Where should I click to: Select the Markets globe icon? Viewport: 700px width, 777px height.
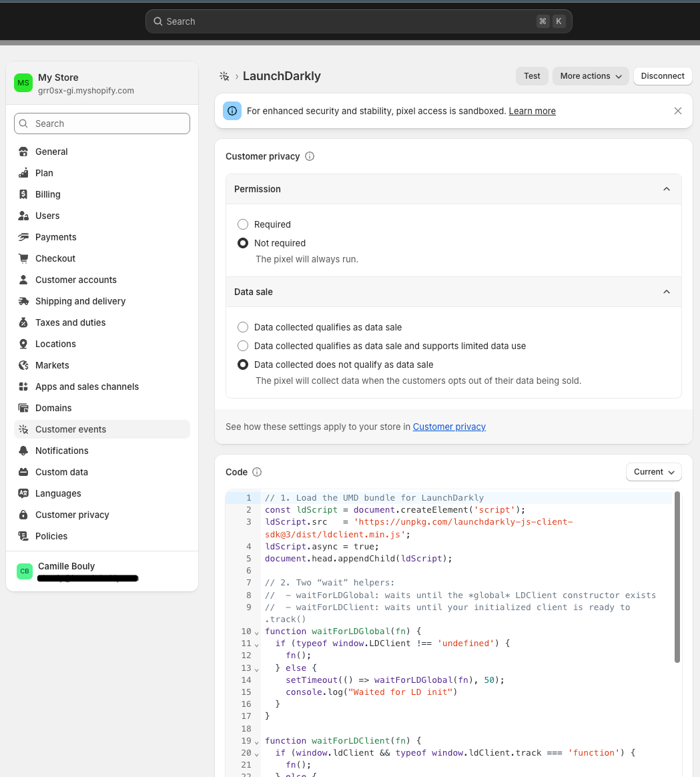pyautogui.click(x=23, y=365)
